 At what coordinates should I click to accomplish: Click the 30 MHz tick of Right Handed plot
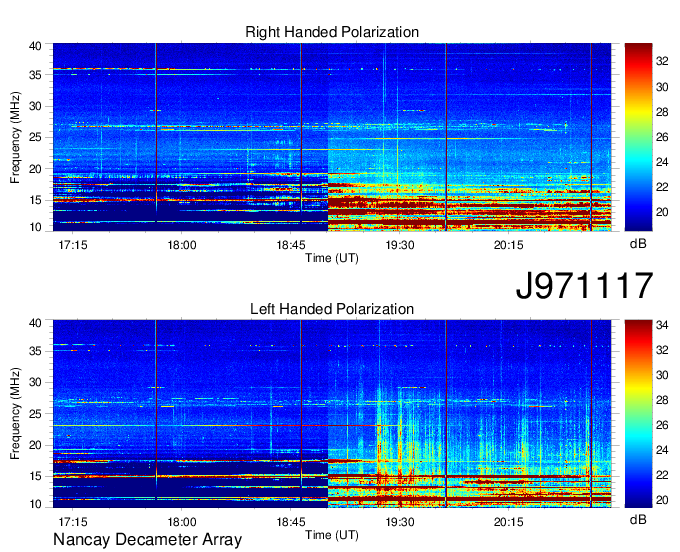(35, 106)
